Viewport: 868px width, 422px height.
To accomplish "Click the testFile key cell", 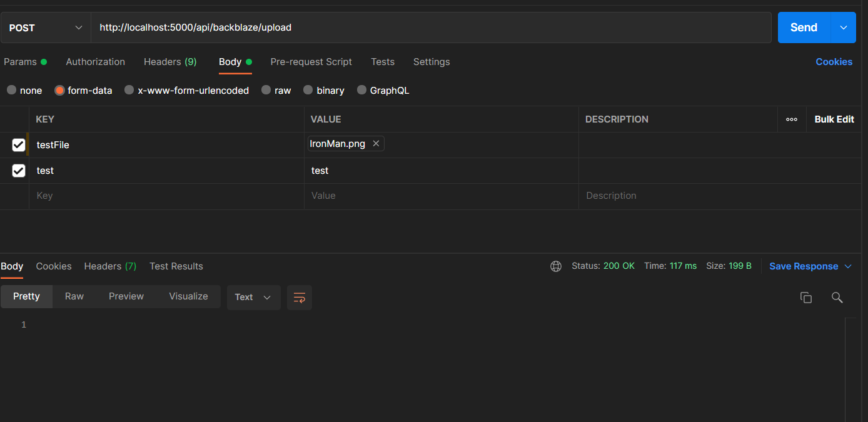I will [x=166, y=145].
